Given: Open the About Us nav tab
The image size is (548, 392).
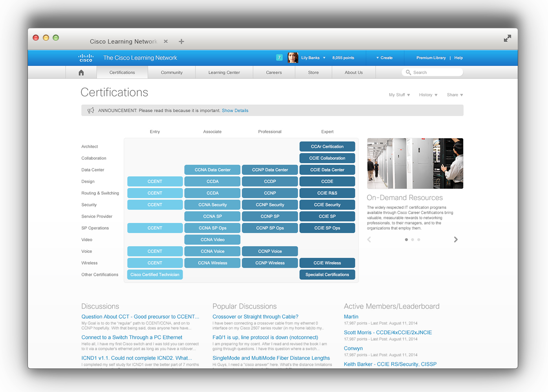Looking at the screenshot, I should 354,73.
